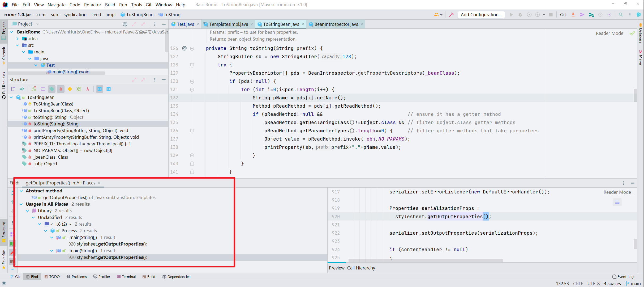644x287 pixels.
Task: Click the Git update project icon
Action: coord(573,15)
